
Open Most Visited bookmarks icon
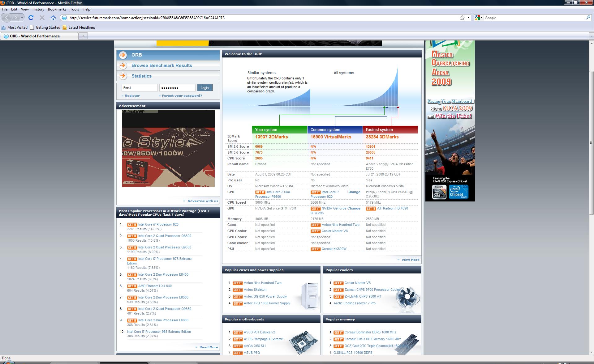pyautogui.click(x=3, y=27)
